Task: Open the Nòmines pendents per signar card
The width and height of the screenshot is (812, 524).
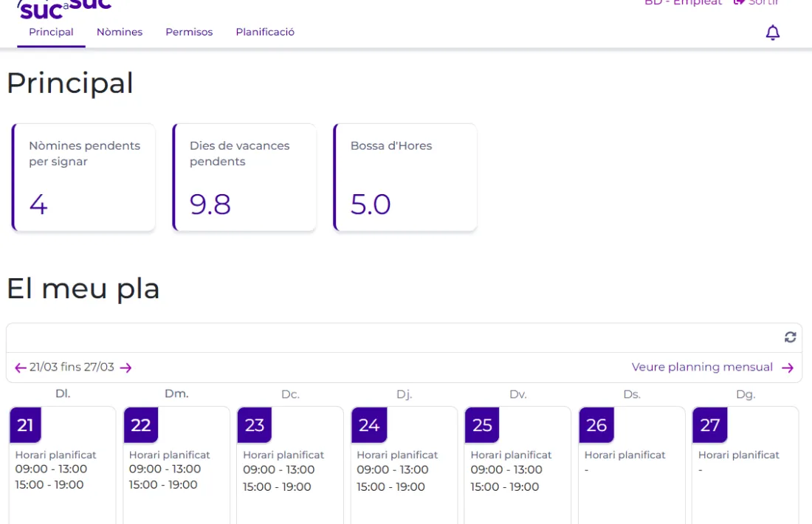Action: tap(84, 178)
